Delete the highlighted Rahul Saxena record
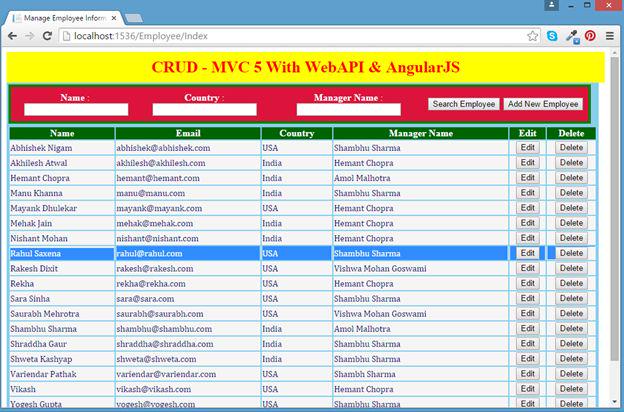The height and width of the screenshot is (412, 624). click(571, 253)
